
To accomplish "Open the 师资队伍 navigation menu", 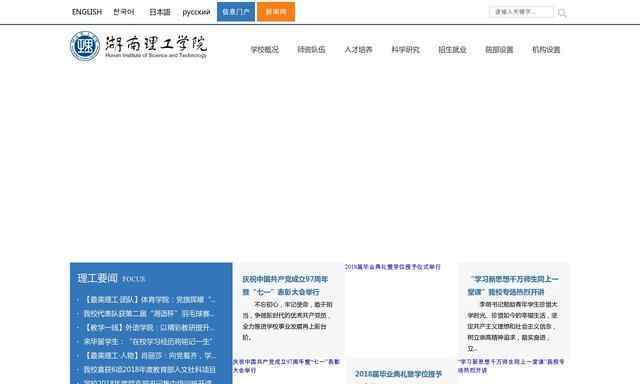I will (x=311, y=50).
